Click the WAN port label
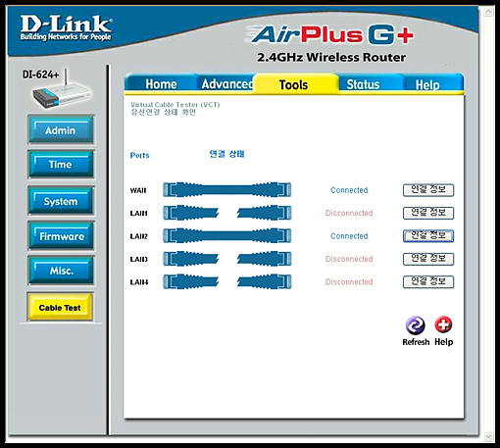Viewport: 500px width, 448px height. (138, 190)
